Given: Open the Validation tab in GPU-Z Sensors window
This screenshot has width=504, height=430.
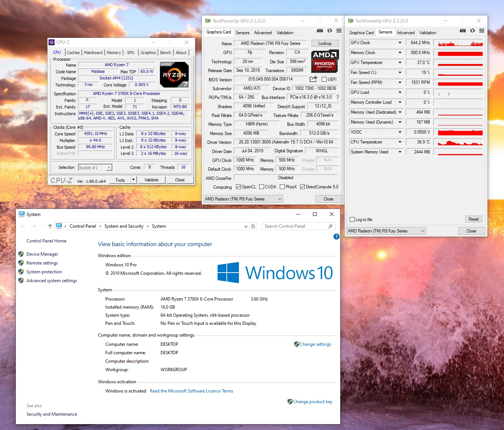Looking at the screenshot, I should 427,33.
